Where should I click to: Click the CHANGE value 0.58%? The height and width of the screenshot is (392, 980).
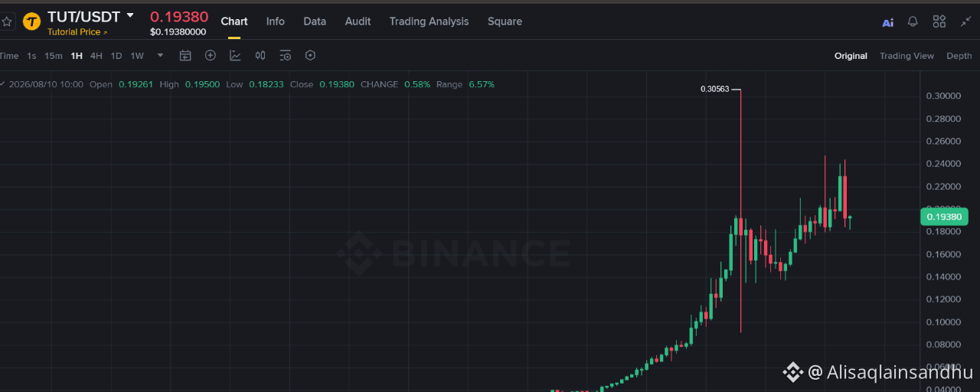pos(417,84)
